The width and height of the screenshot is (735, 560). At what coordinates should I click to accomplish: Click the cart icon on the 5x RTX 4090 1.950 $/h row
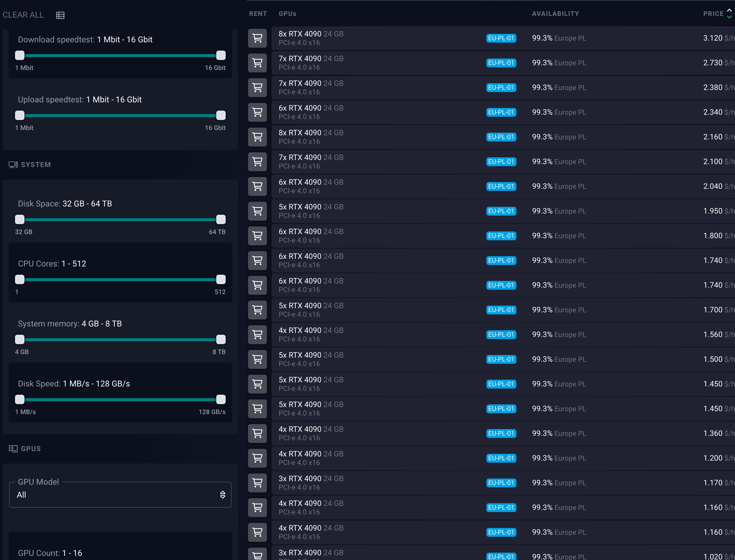point(257,211)
